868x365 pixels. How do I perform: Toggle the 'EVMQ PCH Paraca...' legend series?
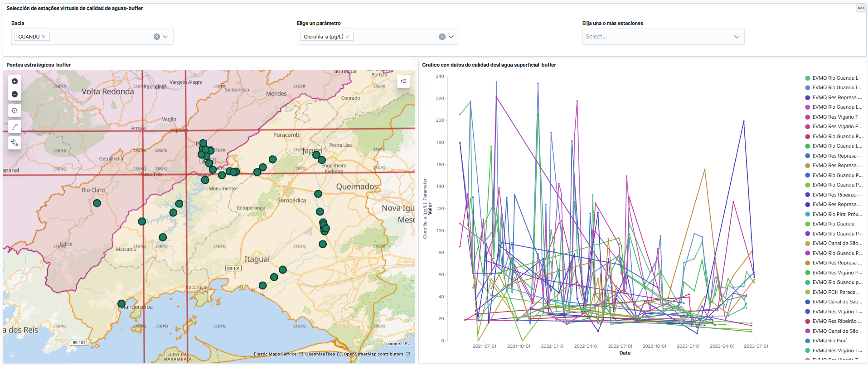(x=835, y=292)
